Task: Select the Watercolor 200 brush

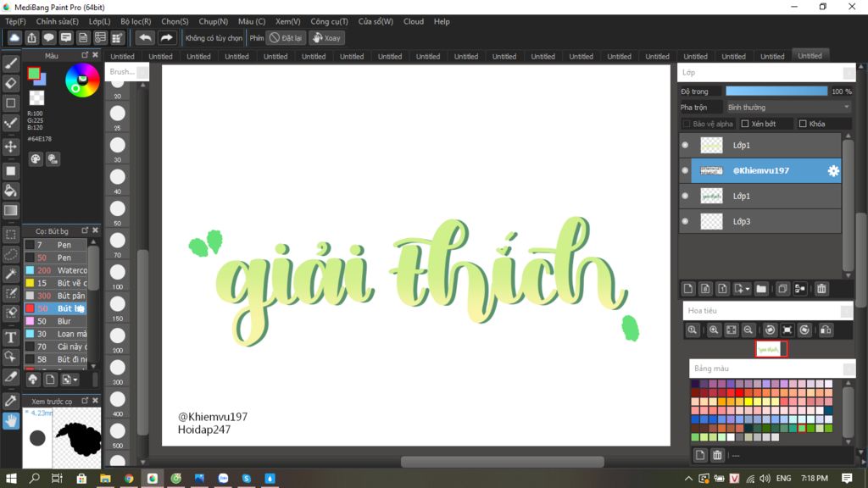Action: [55, 270]
